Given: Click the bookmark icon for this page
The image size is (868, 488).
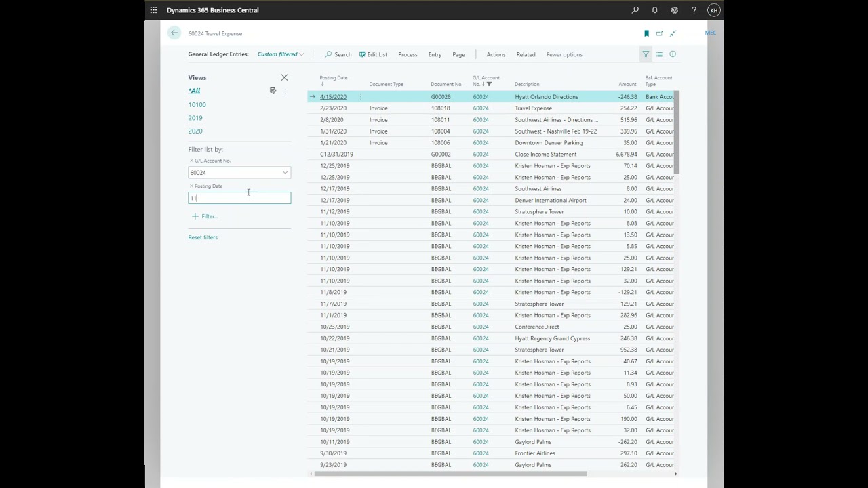Looking at the screenshot, I should [x=646, y=33].
